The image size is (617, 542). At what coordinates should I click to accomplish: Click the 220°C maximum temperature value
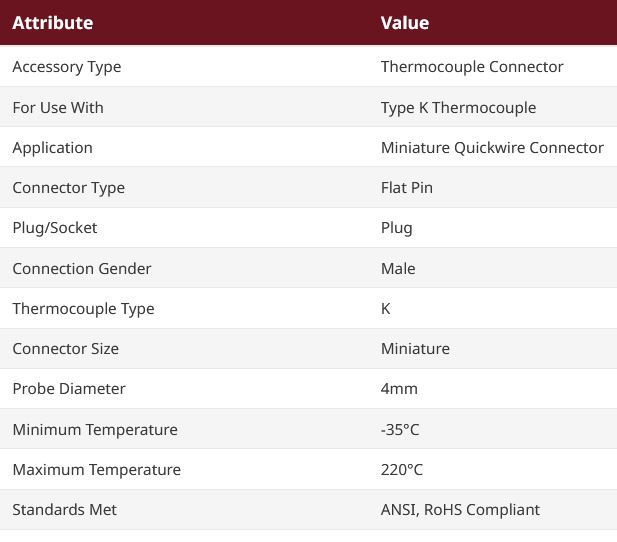(402, 470)
